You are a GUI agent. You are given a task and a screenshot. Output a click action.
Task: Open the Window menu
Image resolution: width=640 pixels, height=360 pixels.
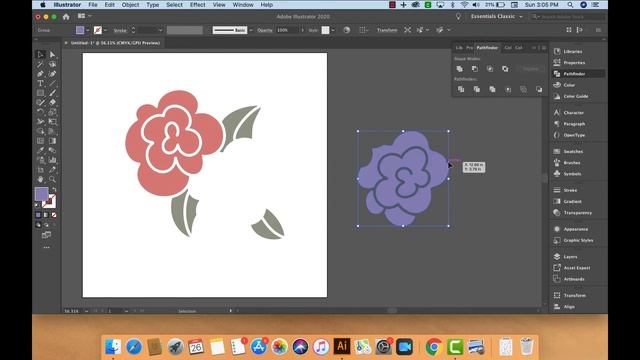point(243,5)
